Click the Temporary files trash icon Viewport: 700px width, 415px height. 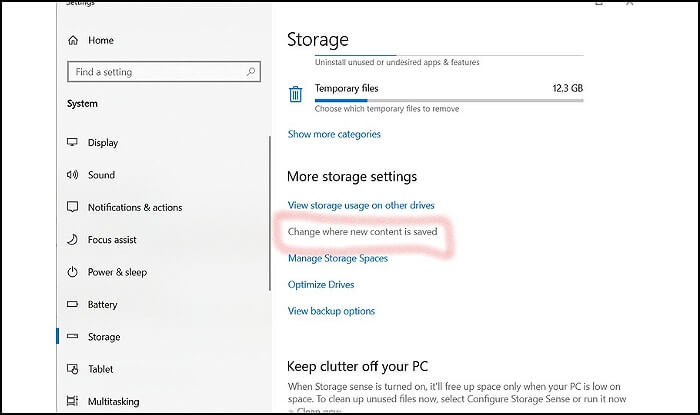tap(296, 94)
